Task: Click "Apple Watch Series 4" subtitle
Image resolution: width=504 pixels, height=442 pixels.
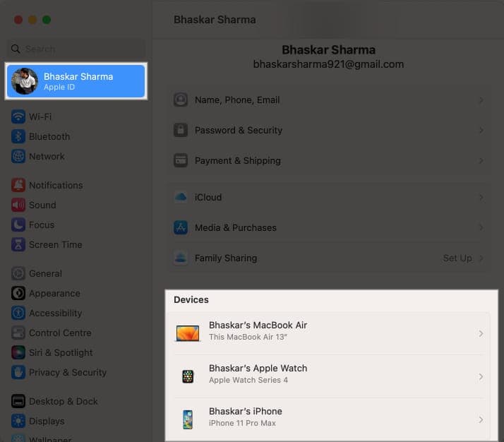Action: [x=248, y=380]
